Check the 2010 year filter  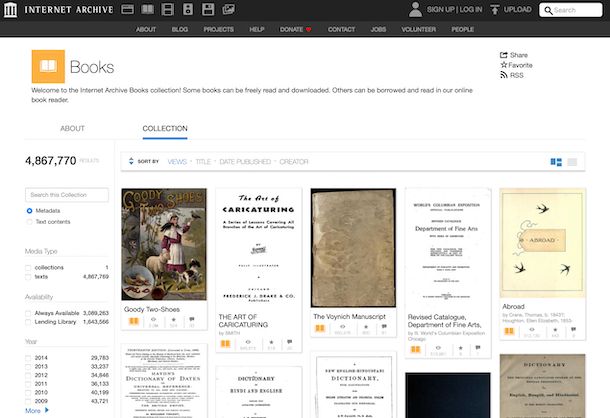click(28, 392)
